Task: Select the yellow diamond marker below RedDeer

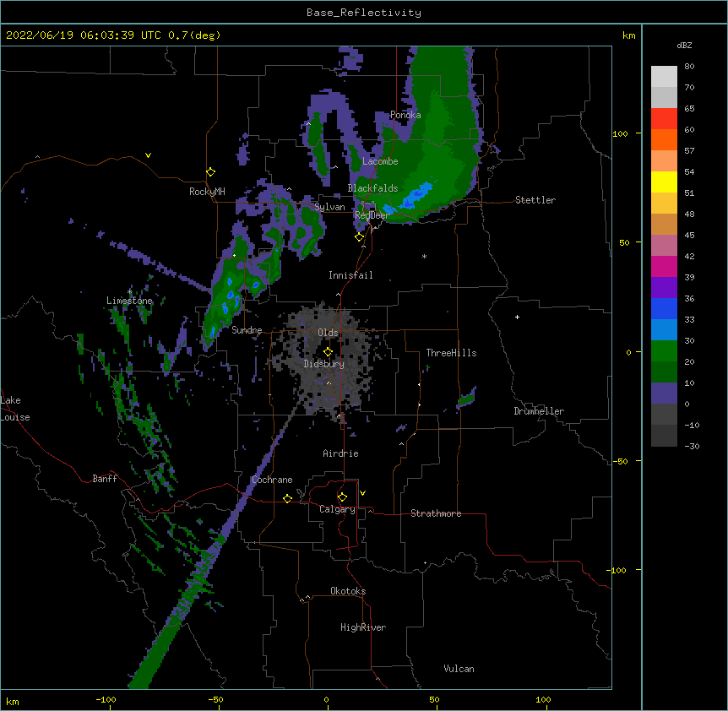Action: tap(359, 237)
